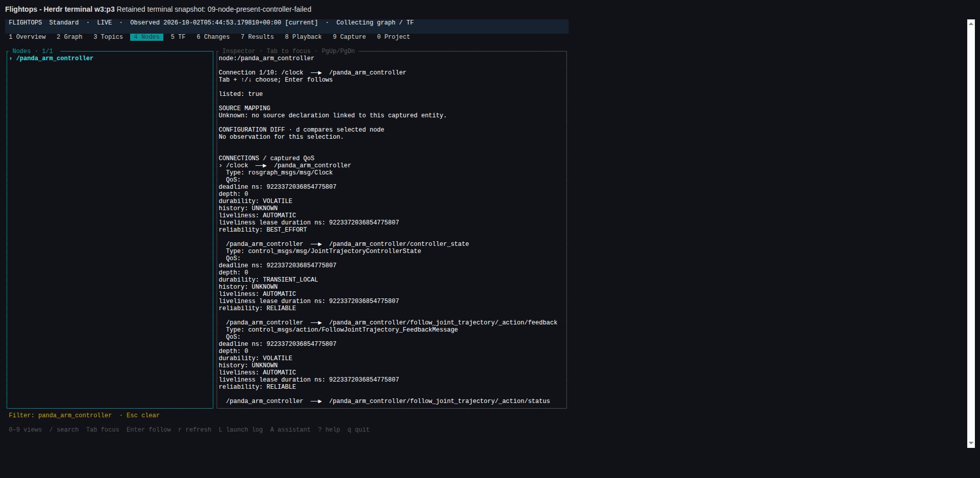The image size is (980, 478).
Task: Click the SOURCE MAPPING heading
Action: [x=244, y=108]
